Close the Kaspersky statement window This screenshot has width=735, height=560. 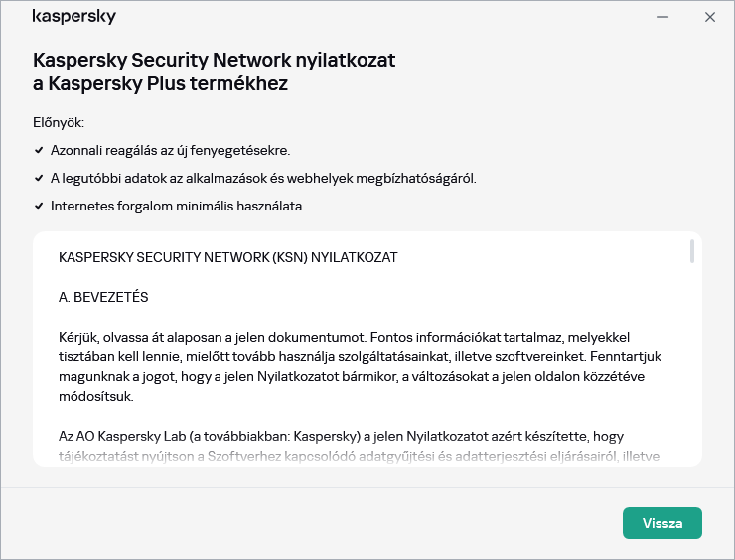pyautogui.click(x=710, y=17)
